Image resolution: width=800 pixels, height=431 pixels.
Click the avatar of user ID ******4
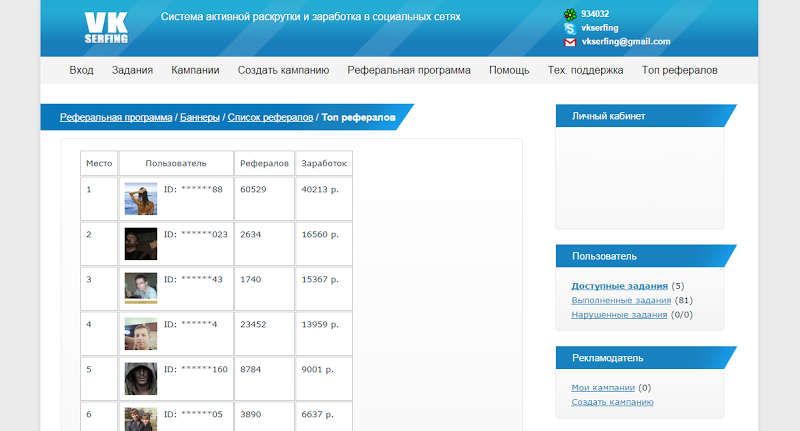tap(141, 334)
